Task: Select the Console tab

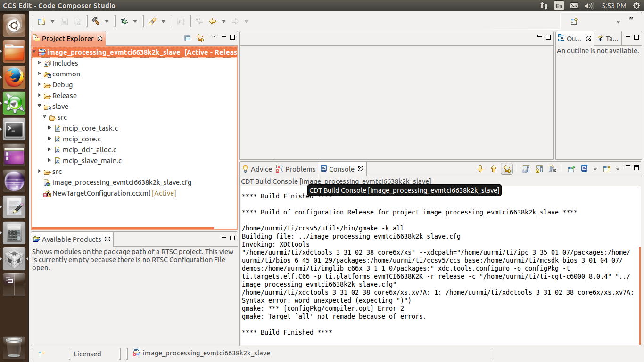Action: (342, 169)
